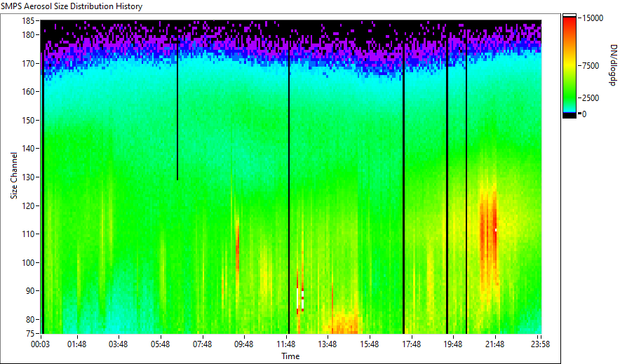Click the 90 size channel tick label

click(x=30, y=291)
